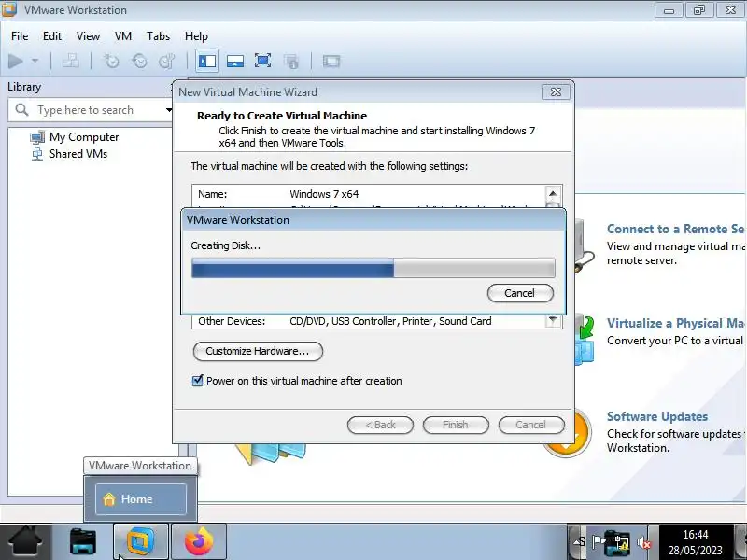Click the Full Screen mode icon
The height and width of the screenshot is (560, 747).
(262, 61)
